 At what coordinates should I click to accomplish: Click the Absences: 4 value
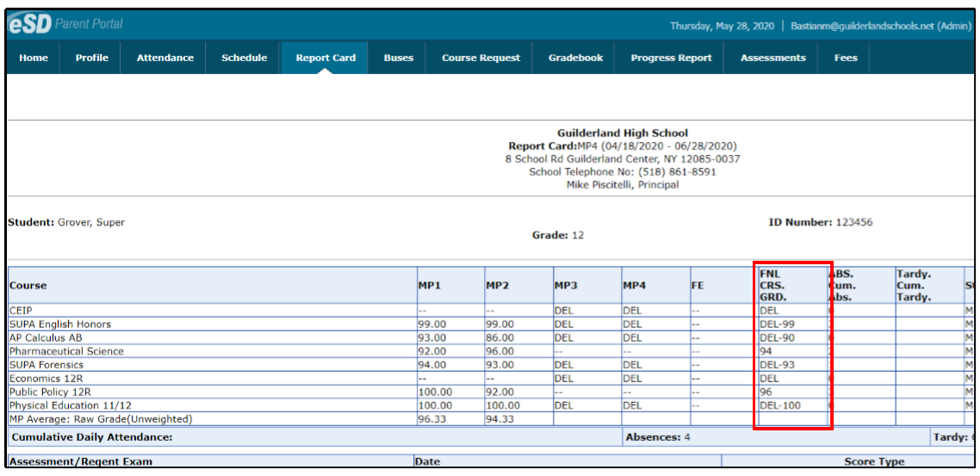658,437
